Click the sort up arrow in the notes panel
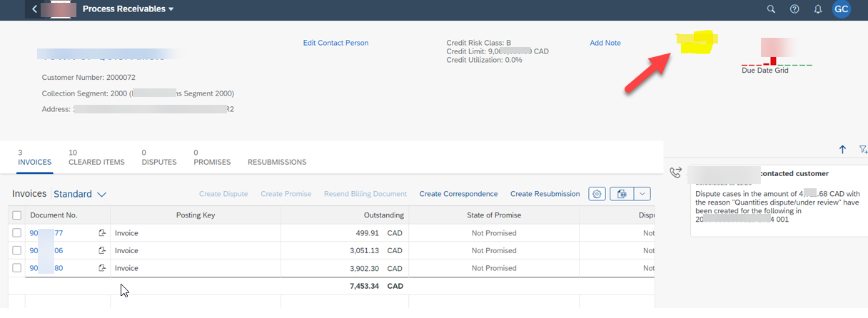Viewport: 868px width, 318px height. tap(842, 149)
